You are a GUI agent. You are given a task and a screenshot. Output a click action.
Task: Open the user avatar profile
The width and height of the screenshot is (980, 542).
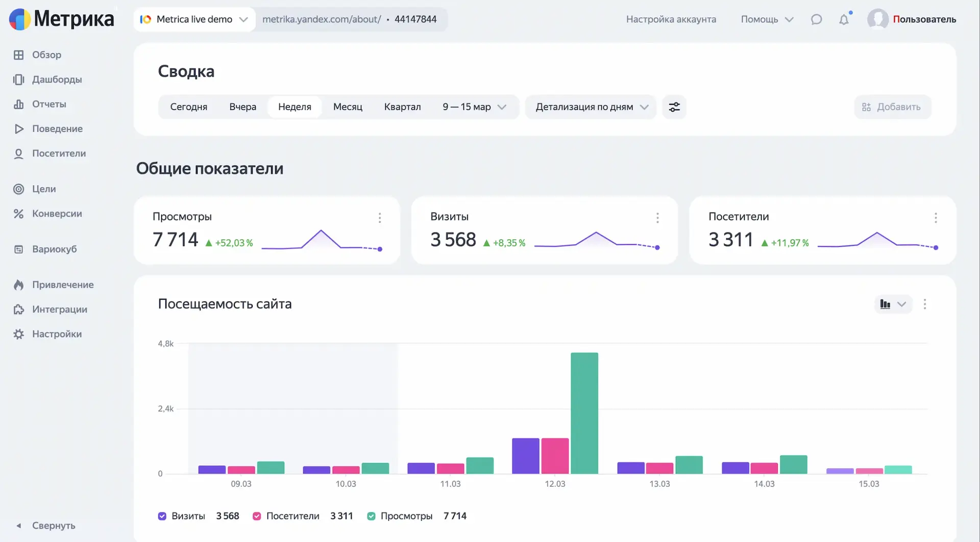coord(877,19)
